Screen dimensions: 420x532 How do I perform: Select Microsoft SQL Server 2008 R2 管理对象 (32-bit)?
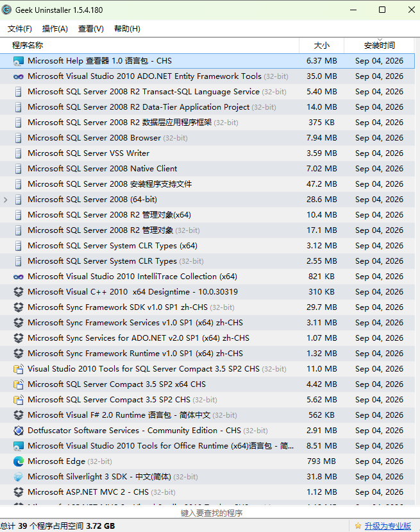coord(207,230)
